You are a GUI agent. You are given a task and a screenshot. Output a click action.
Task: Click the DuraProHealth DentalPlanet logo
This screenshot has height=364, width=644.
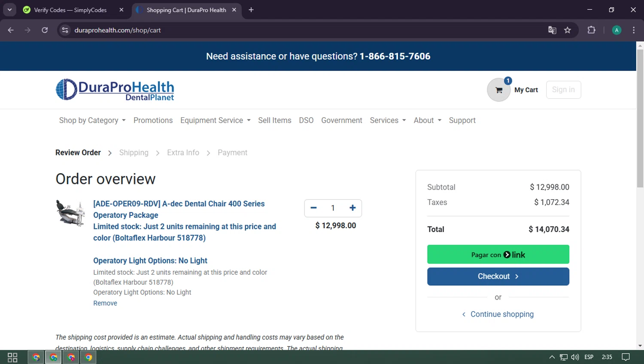tap(115, 90)
